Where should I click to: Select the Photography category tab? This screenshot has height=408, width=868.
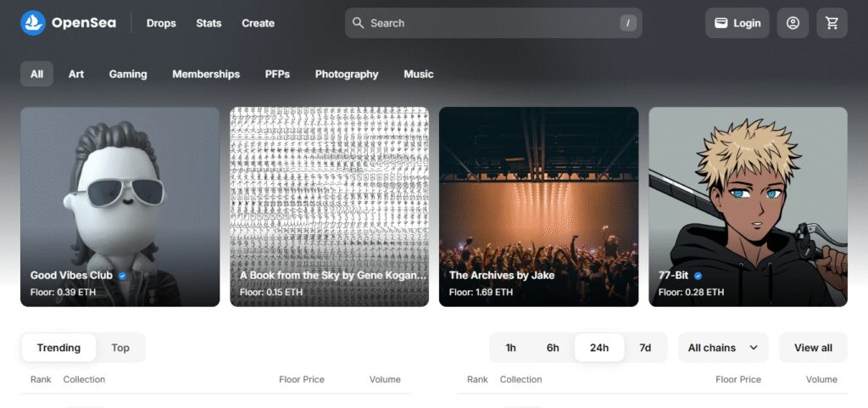pos(347,74)
